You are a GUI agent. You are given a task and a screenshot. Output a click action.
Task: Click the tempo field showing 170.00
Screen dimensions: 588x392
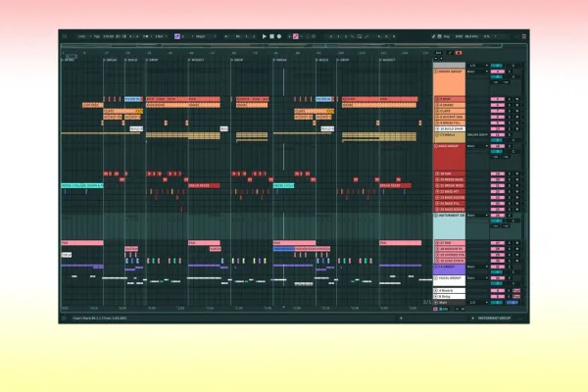click(x=109, y=36)
